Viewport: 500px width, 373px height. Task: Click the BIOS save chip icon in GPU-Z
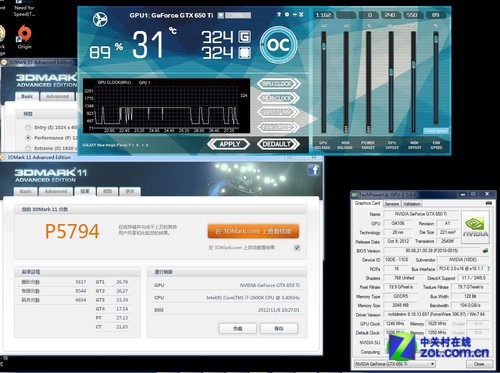pos(485,250)
